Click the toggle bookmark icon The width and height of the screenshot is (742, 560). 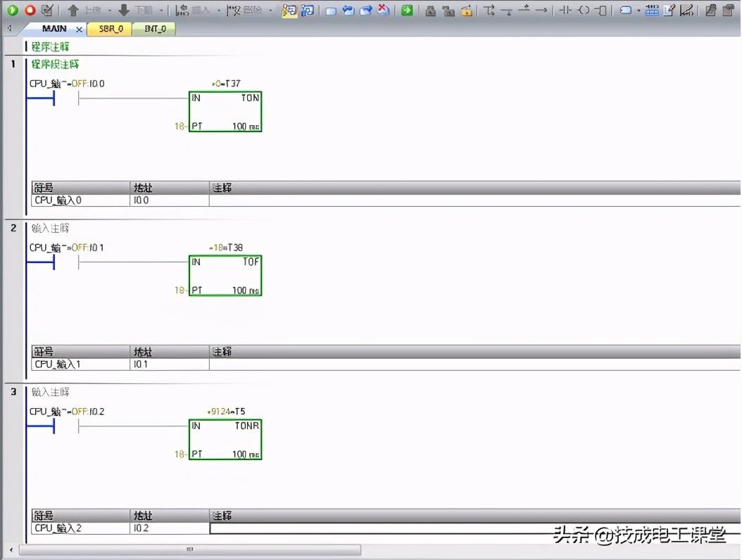tap(331, 11)
